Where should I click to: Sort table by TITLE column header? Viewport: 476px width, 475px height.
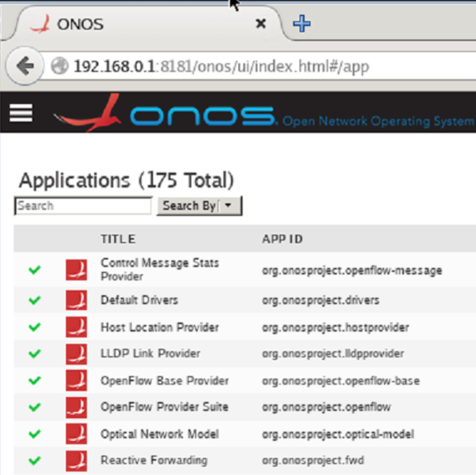click(118, 239)
